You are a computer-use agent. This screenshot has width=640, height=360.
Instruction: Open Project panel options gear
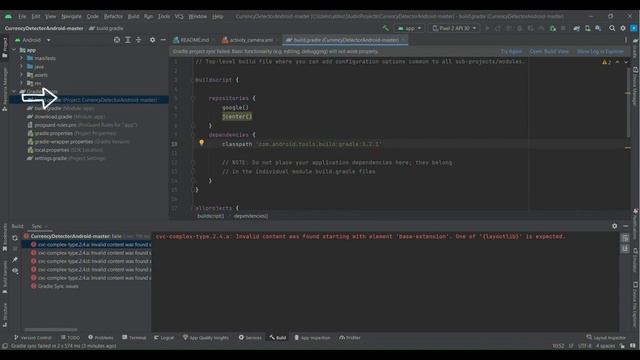[152, 40]
